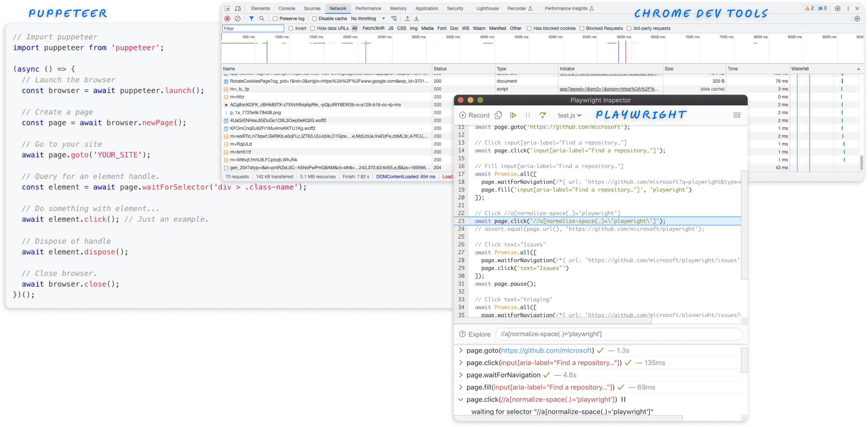This screenshot has width=868, height=427.
Task: Click the stop recording network log icon
Action: (228, 19)
